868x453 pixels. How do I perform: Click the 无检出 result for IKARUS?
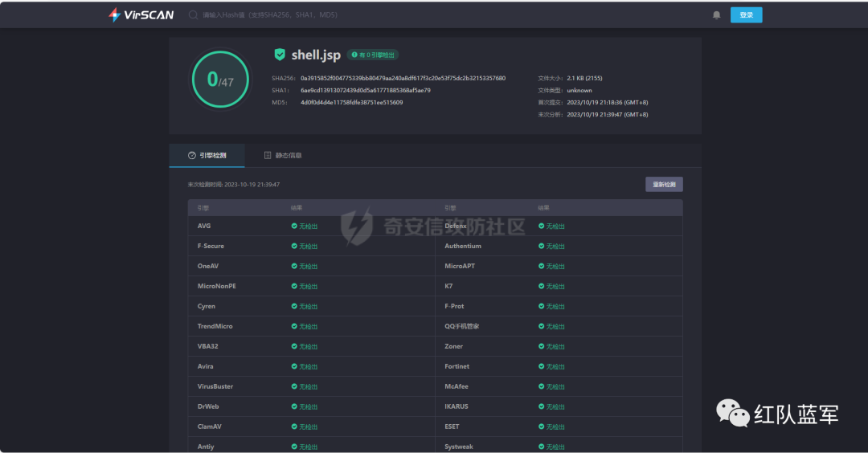click(x=555, y=406)
